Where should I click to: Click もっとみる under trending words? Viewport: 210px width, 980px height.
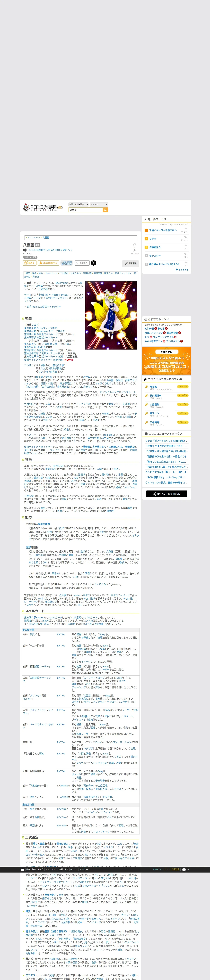(183, 269)
